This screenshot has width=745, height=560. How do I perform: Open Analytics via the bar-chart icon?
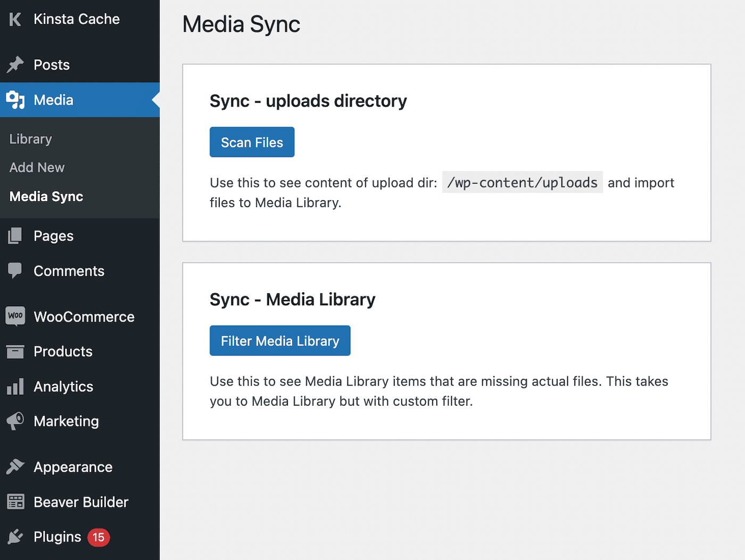[15, 386]
